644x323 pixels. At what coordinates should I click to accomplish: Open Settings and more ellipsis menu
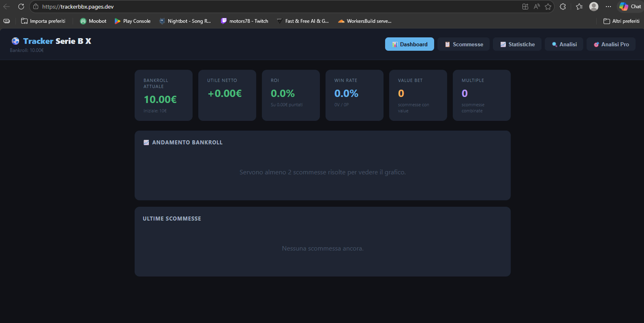(x=608, y=7)
